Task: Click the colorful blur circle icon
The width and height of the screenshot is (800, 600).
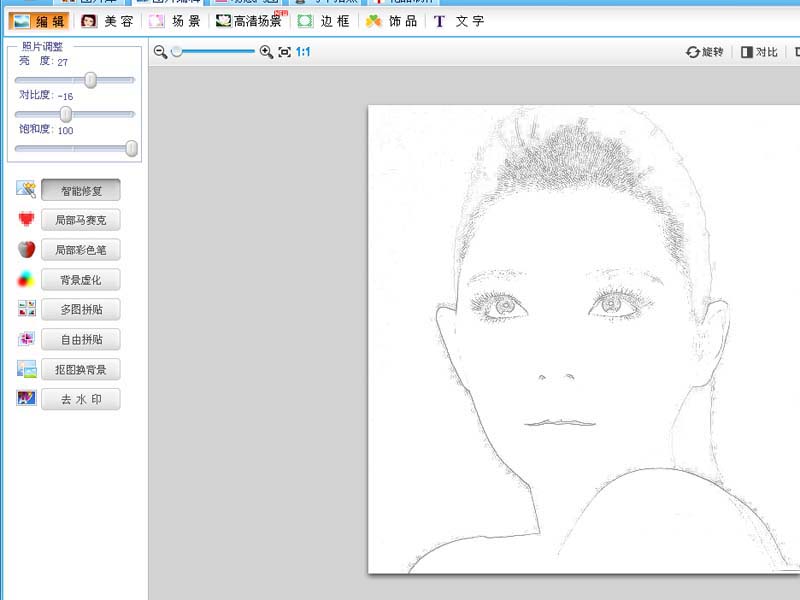Action: point(26,279)
